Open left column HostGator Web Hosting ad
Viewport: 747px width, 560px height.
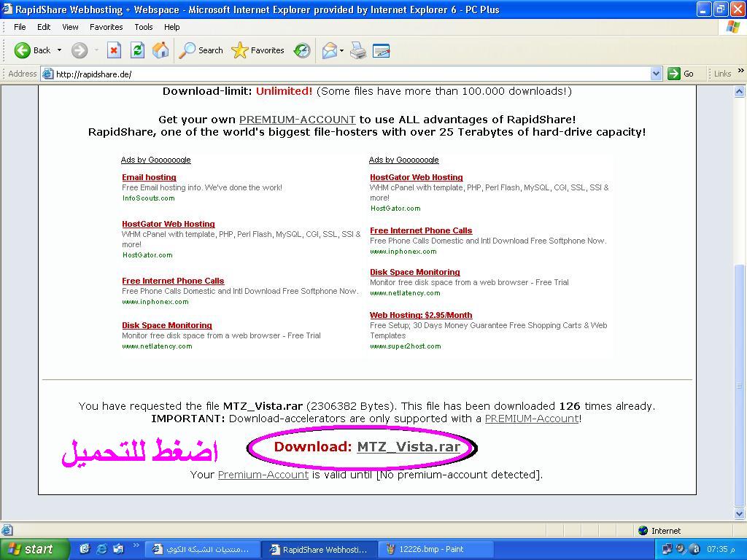pyautogui.click(x=169, y=224)
